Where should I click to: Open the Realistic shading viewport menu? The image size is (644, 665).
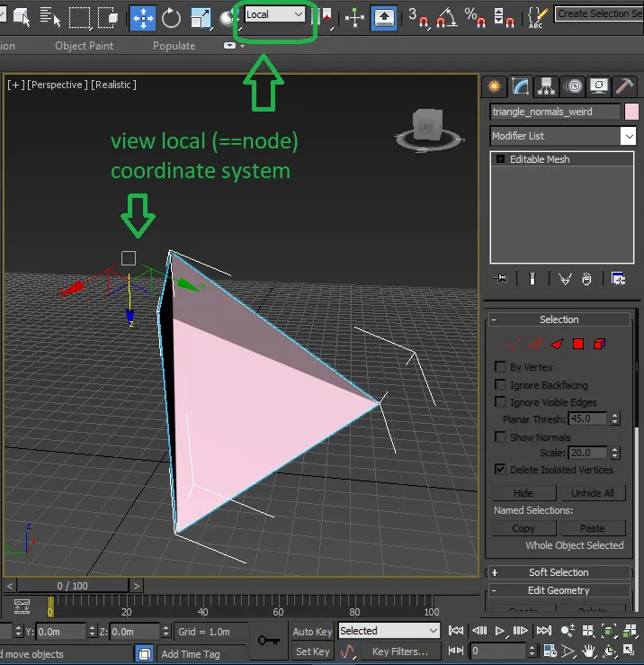[113, 85]
